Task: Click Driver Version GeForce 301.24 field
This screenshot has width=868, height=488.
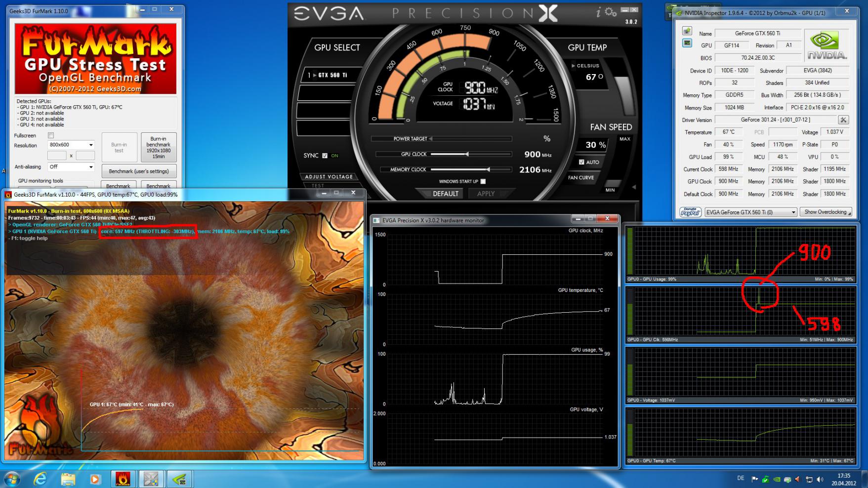Action: (x=775, y=120)
